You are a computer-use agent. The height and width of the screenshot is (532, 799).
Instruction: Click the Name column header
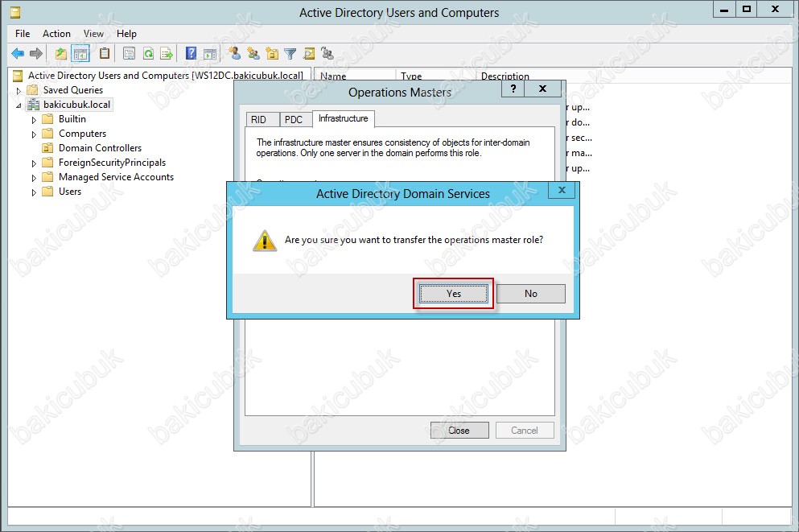tap(355, 76)
